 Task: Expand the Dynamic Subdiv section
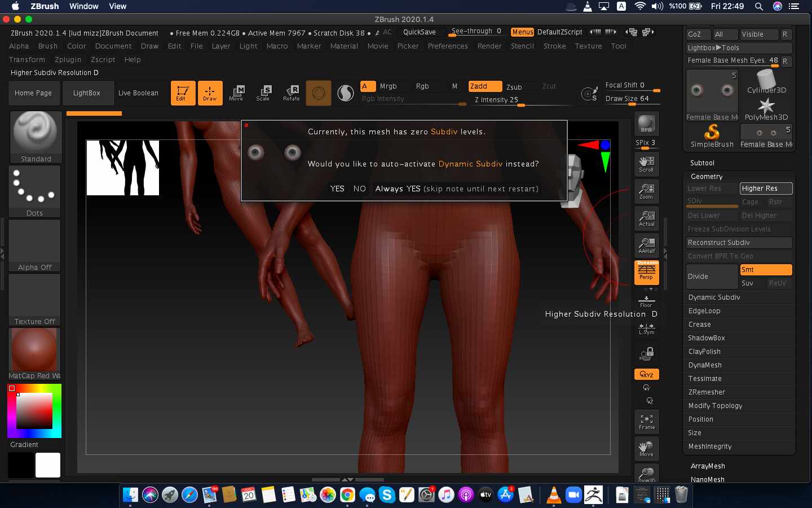[714, 297]
